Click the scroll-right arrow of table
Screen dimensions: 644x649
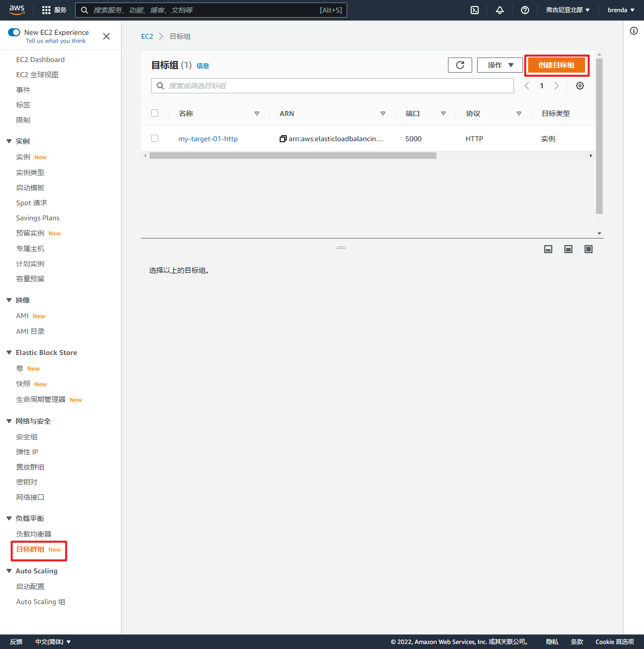[591, 156]
